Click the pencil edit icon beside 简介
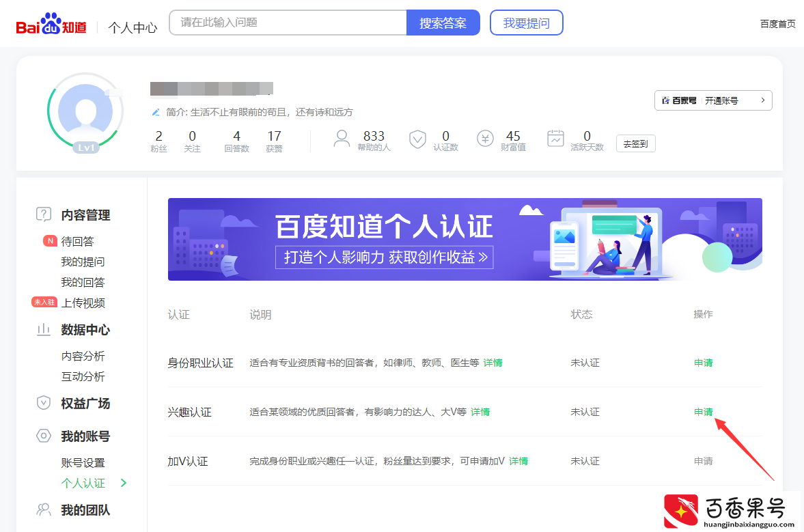Viewport: 804px width, 532px height. (x=156, y=112)
